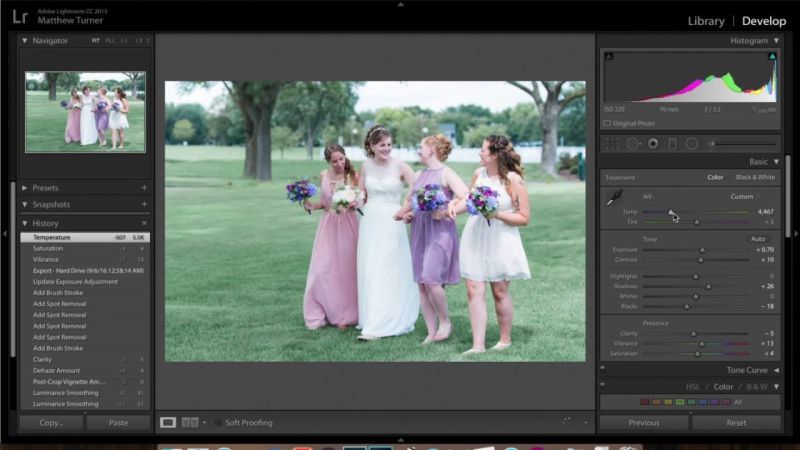Select the Spot Removal tool
The width and height of the screenshot is (800, 450).
[x=632, y=144]
